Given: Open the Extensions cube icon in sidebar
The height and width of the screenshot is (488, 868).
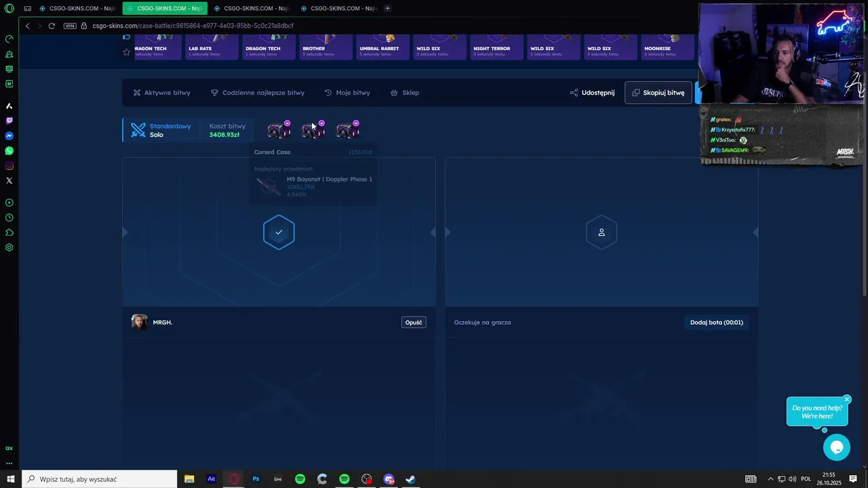Looking at the screenshot, I should click(x=9, y=232).
